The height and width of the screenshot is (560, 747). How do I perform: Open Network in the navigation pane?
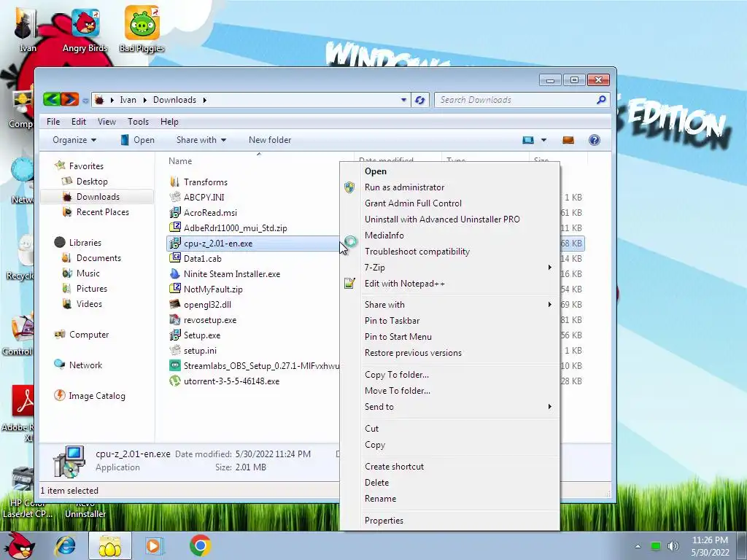pyautogui.click(x=85, y=365)
